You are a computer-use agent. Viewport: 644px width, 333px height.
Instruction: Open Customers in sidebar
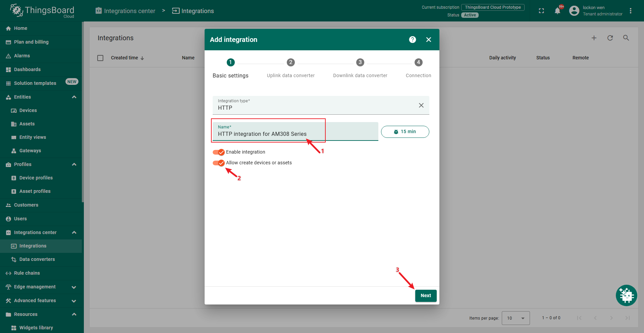[41, 205]
